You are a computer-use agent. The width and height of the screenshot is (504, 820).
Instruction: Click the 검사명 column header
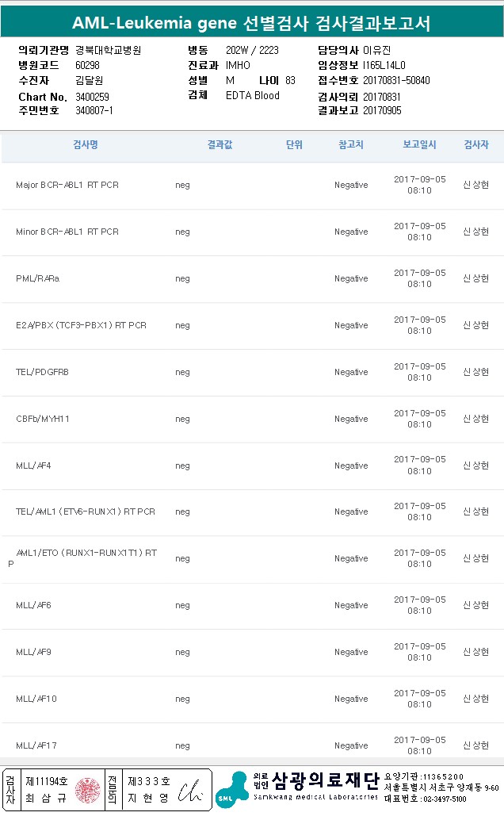coord(85,145)
